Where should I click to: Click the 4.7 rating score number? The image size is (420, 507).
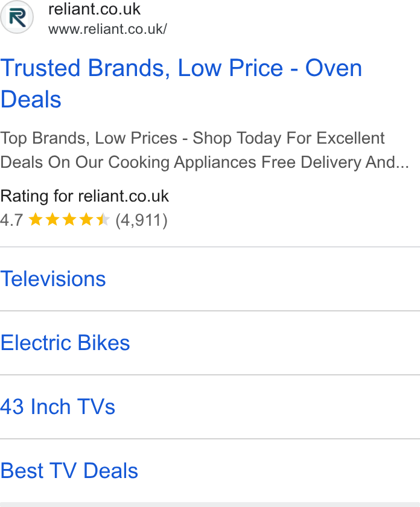[11, 220]
